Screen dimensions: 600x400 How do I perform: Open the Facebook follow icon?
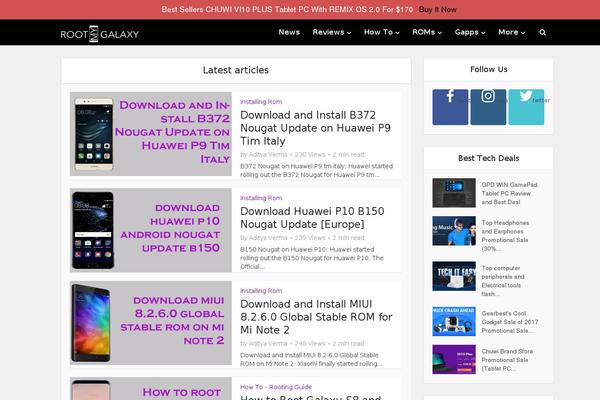click(450, 107)
